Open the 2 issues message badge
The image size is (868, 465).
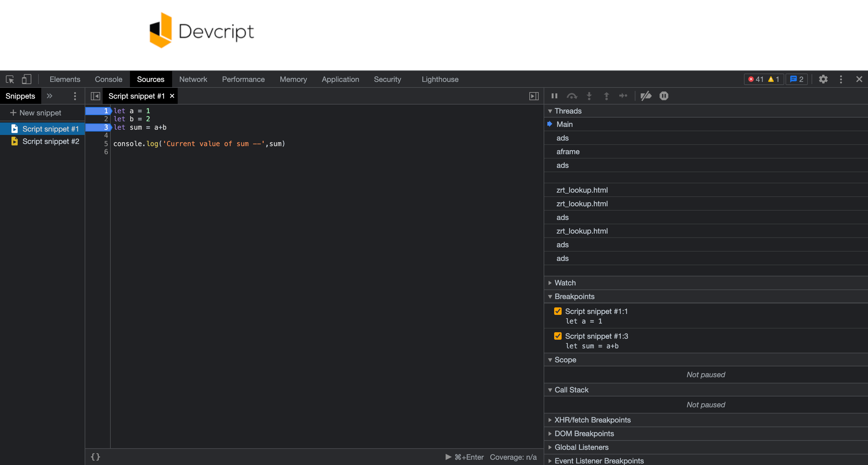tap(797, 79)
